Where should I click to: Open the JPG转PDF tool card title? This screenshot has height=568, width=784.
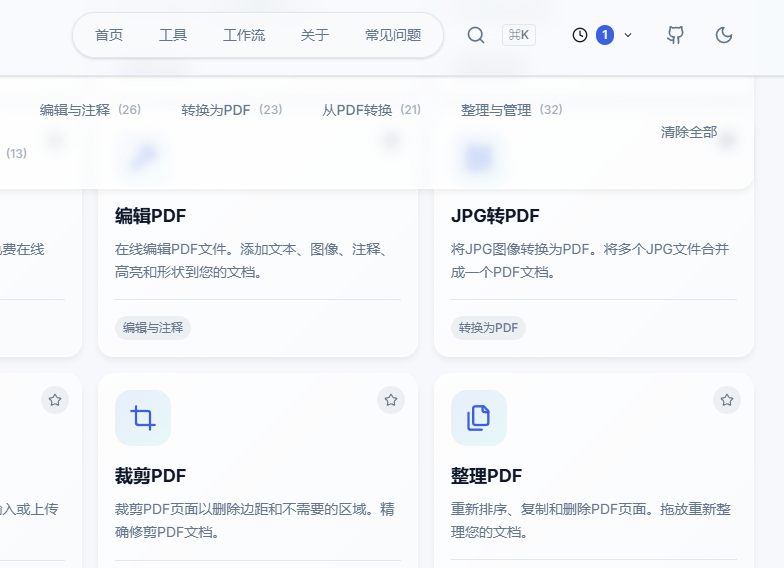coord(495,216)
